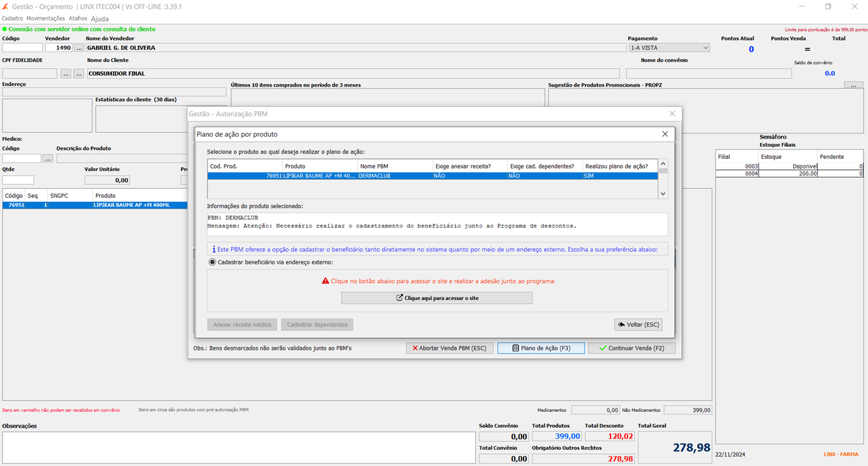868x466 pixels.
Task: Continue the sale with Continuar Venda (F2)
Action: tap(632, 348)
